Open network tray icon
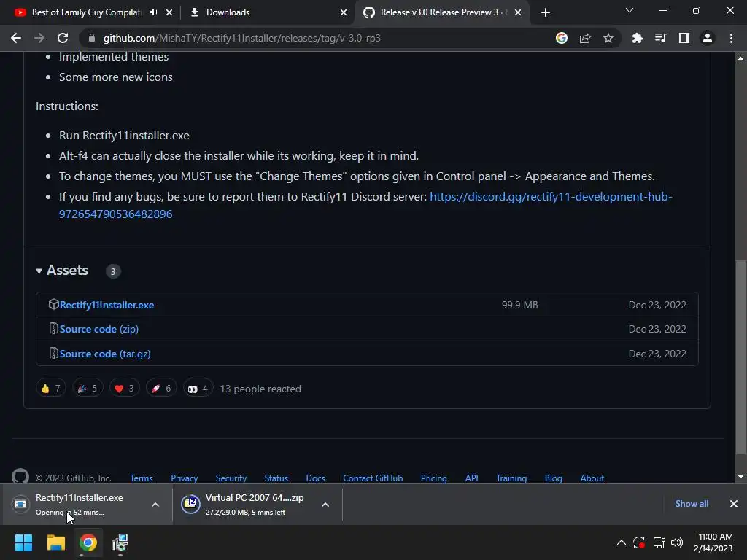Viewport: 747px width, 560px height. tap(659, 542)
